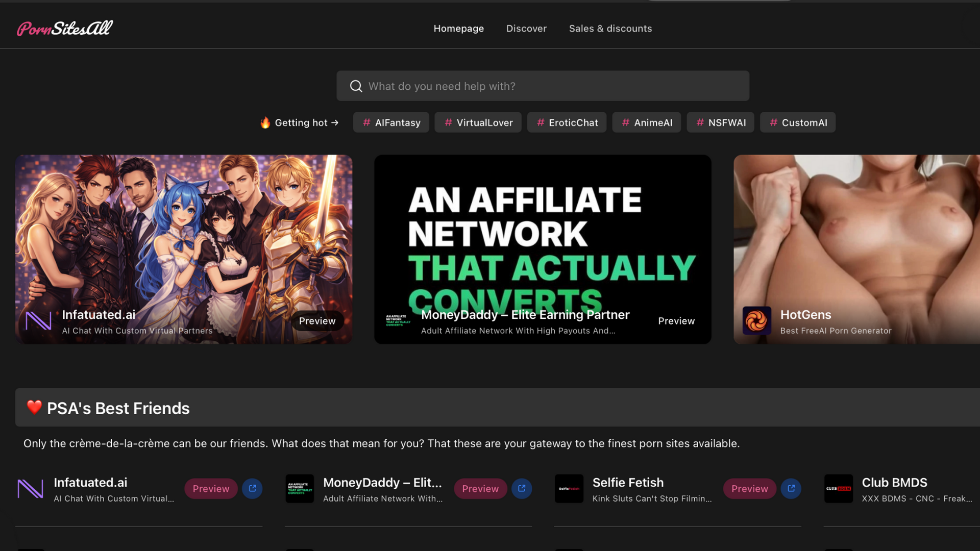980x551 pixels.
Task: Click Preview for Selfie Fetish listing
Action: point(750,489)
